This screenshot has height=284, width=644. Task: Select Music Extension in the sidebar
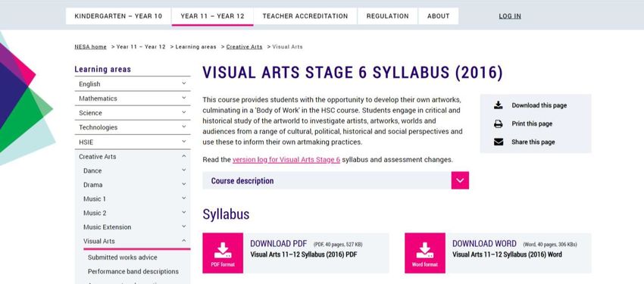[x=107, y=227]
